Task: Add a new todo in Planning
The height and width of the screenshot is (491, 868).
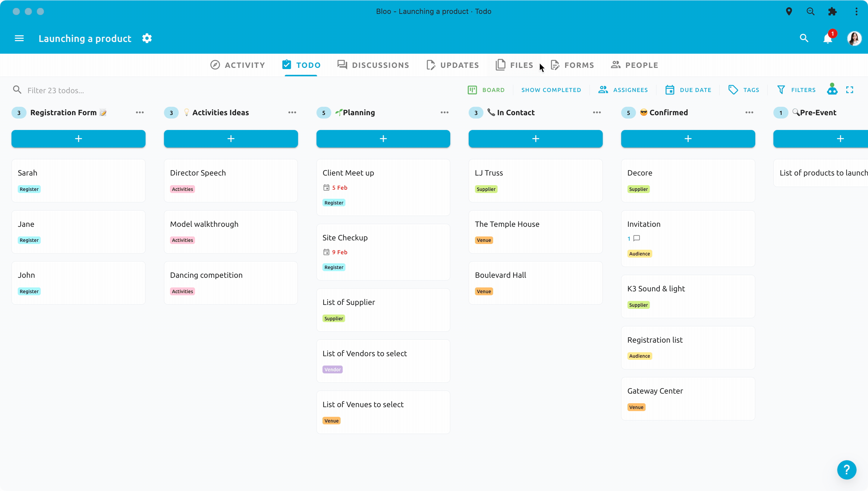Action: [x=383, y=139]
